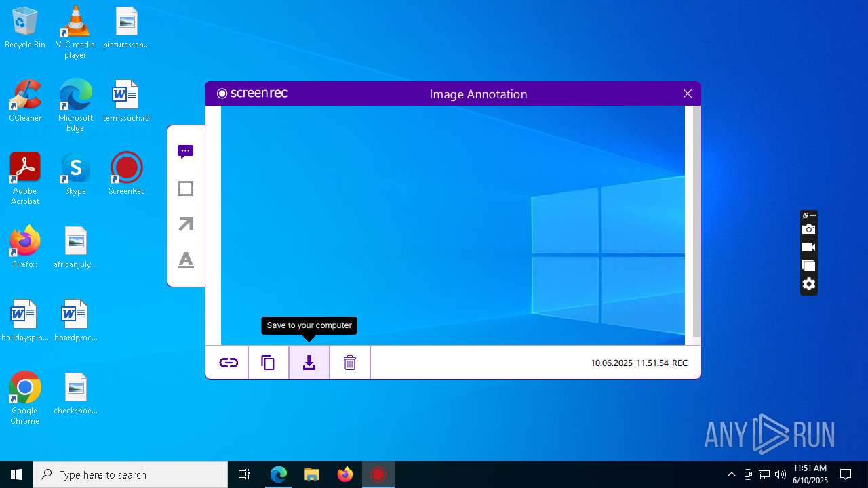This screenshot has width=868, height=488.
Task: Save the screenshot to your computer
Action: tap(309, 363)
